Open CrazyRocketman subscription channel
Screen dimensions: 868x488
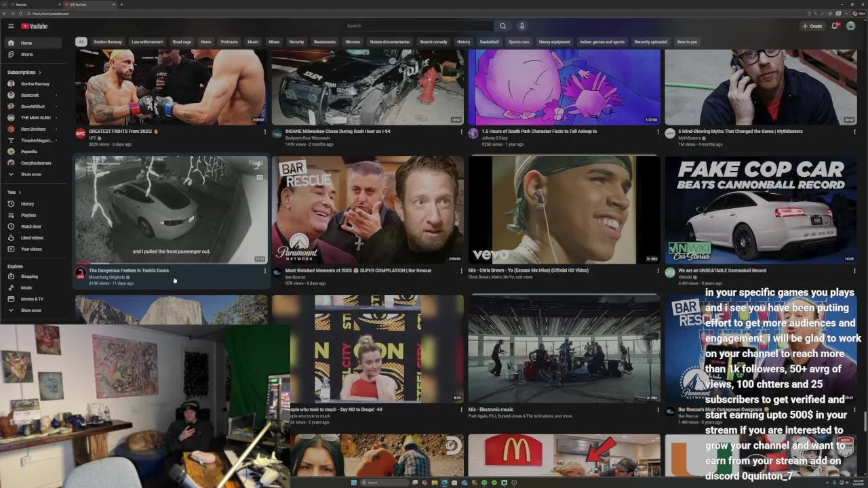[x=34, y=163]
